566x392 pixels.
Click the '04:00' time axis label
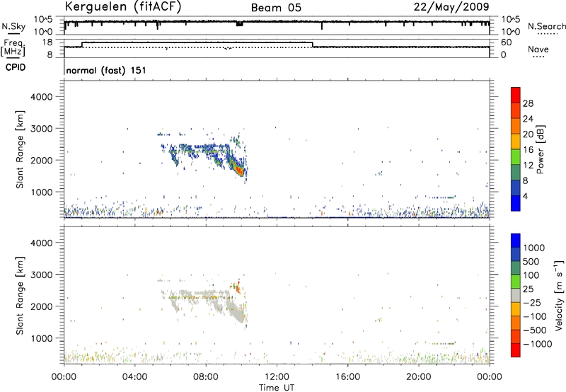coord(134,377)
